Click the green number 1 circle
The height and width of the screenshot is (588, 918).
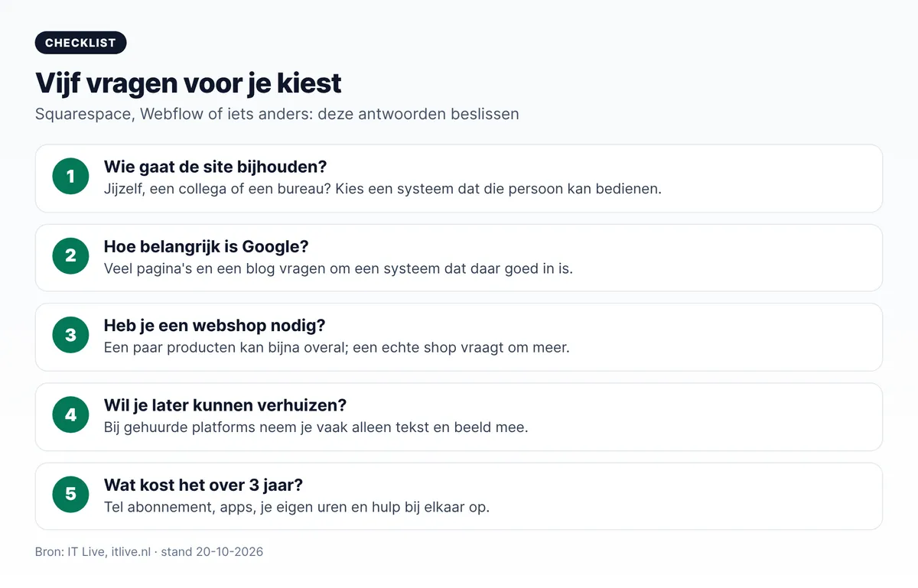(71, 177)
